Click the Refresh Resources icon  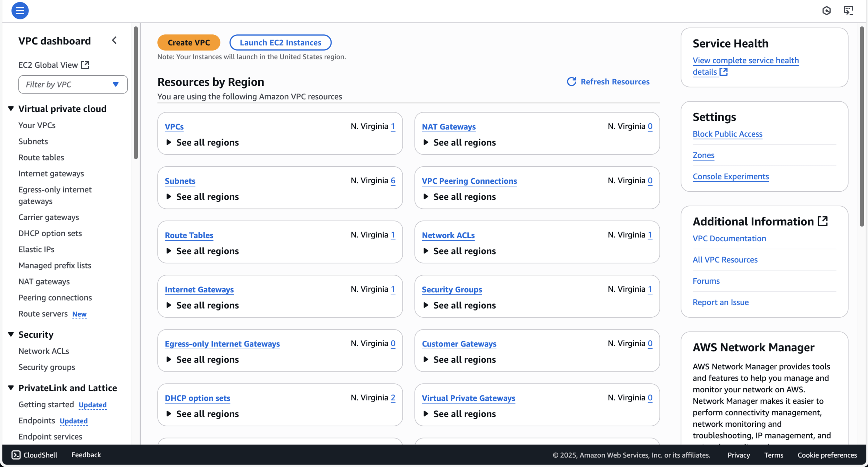pyautogui.click(x=571, y=82)
